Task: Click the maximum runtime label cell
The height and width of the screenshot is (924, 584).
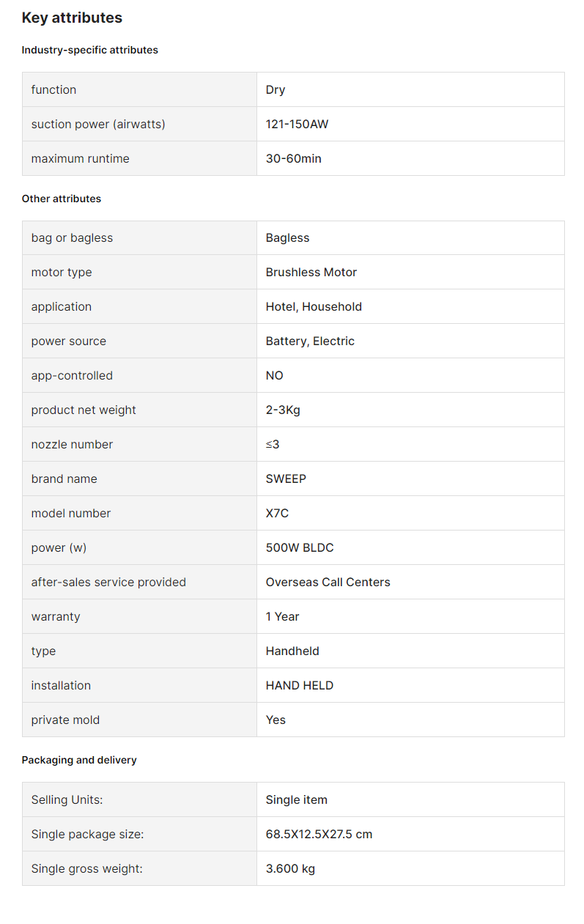Action: click(x=139, y=158)
